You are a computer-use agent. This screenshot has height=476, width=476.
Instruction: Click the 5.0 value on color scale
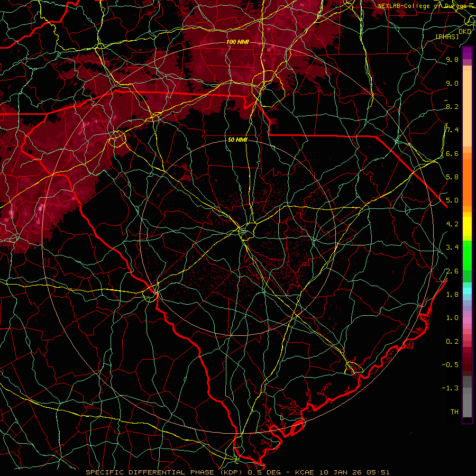click(452, 200)
